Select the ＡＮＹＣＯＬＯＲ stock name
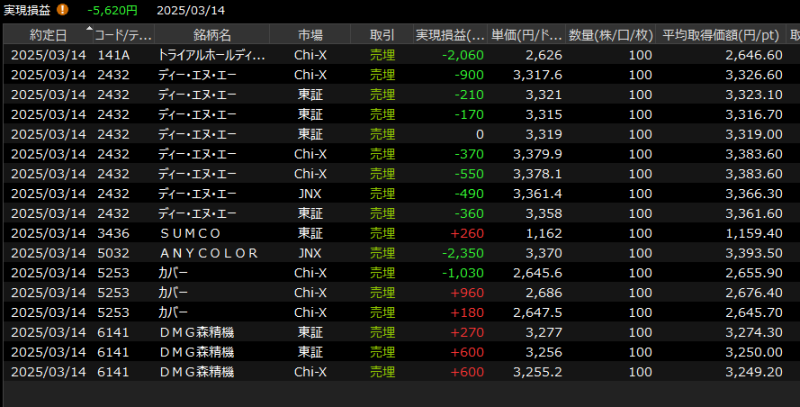 point(209,253)
